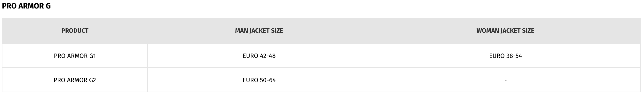
Task: Select the EURO 38-54 size cell
Action: coord(505,56)
